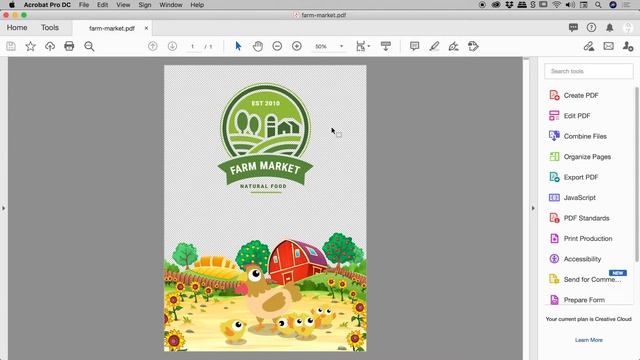Open the Sign menu
Viewport: 640px width, 360px height.
pos(144,5)
